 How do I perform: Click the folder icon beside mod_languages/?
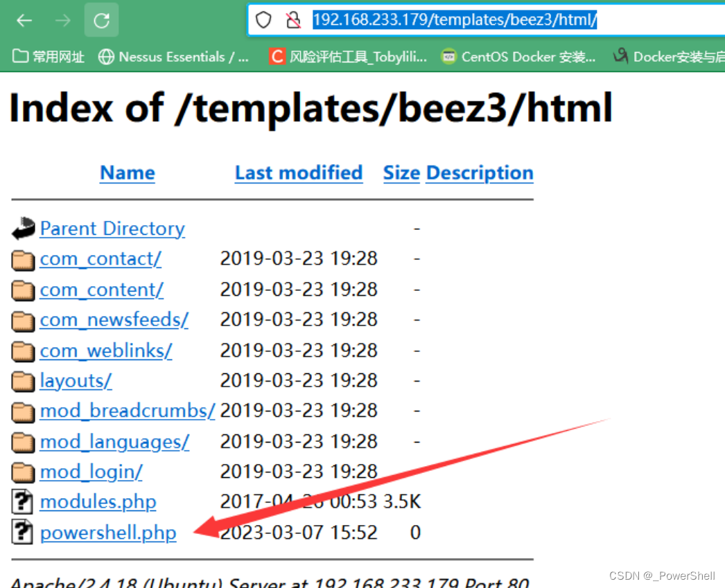coord(23,443)
